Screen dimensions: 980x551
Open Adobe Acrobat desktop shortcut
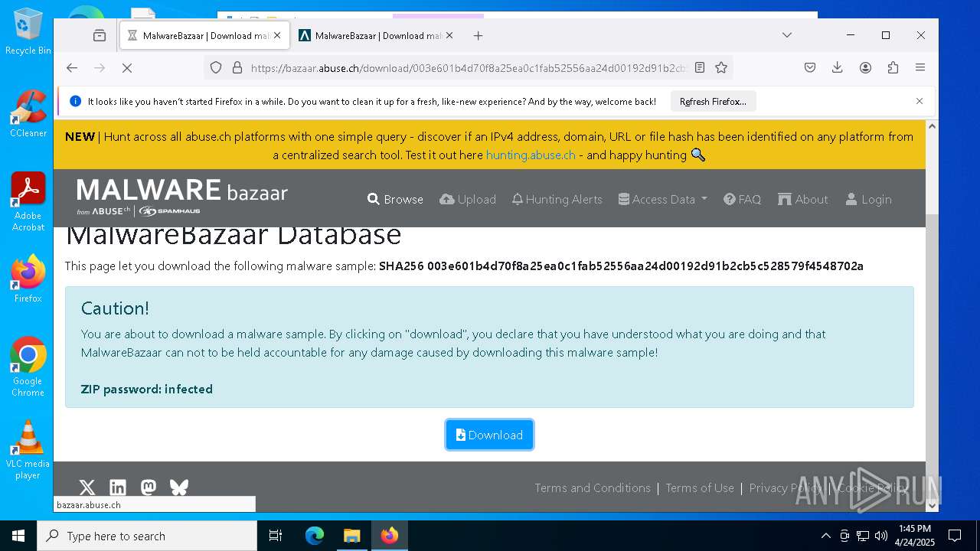coord(28,201)
